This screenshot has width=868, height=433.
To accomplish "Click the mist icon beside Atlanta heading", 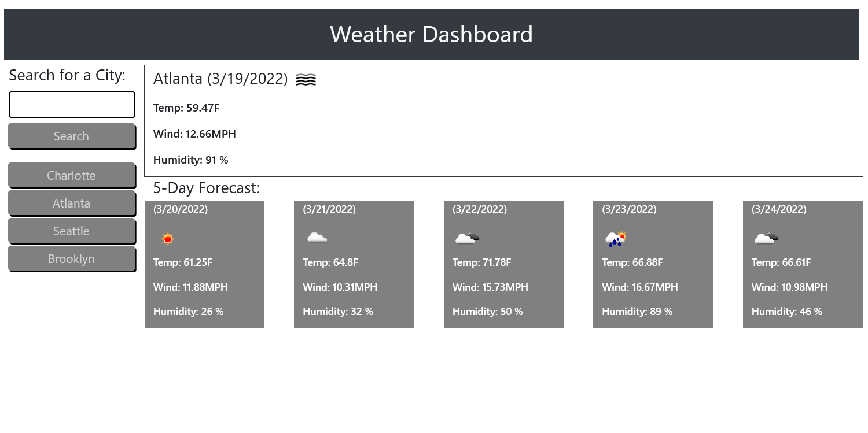I will tap(306, 79).
